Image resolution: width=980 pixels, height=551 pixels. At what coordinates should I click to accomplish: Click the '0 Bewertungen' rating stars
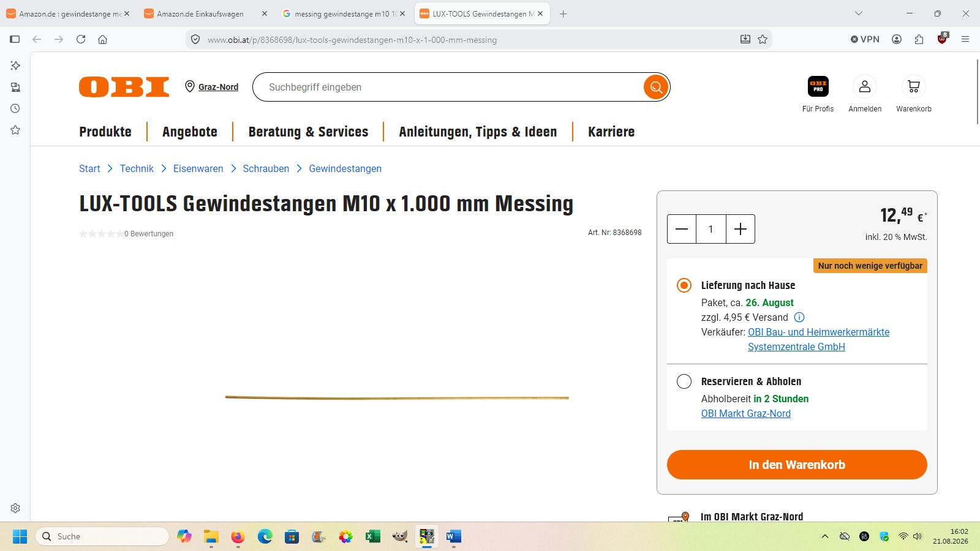coord(102,234)
